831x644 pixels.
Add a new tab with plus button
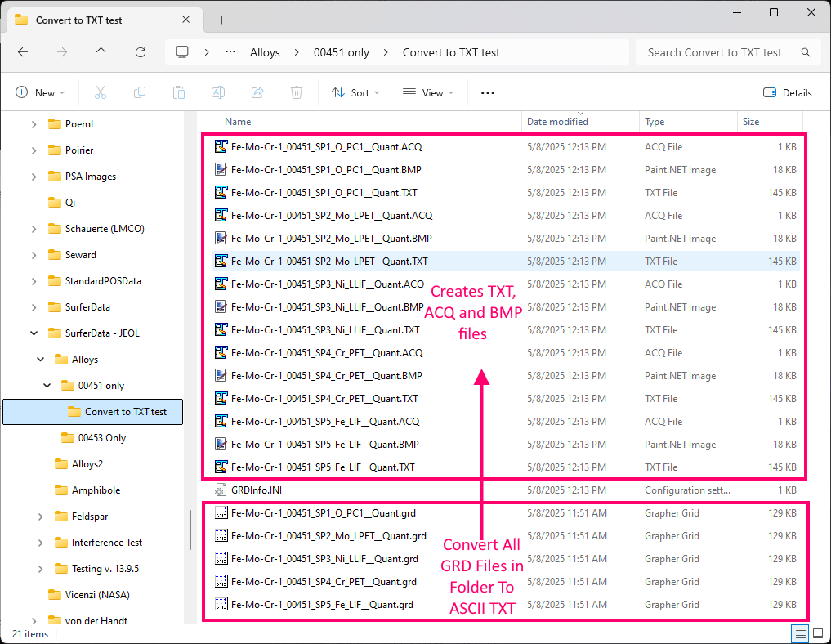click(221, 20)
